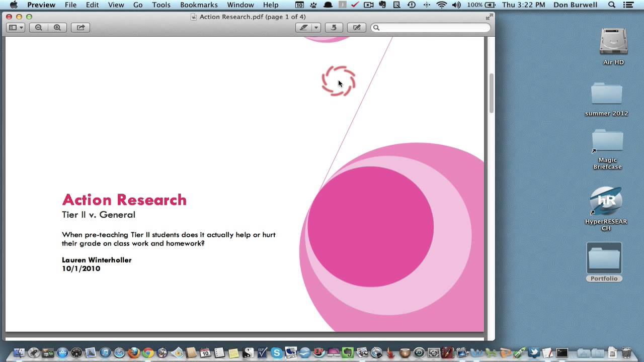Open the Window menu
This screenshot has height=362, width=644.
[x=240, y=5]
